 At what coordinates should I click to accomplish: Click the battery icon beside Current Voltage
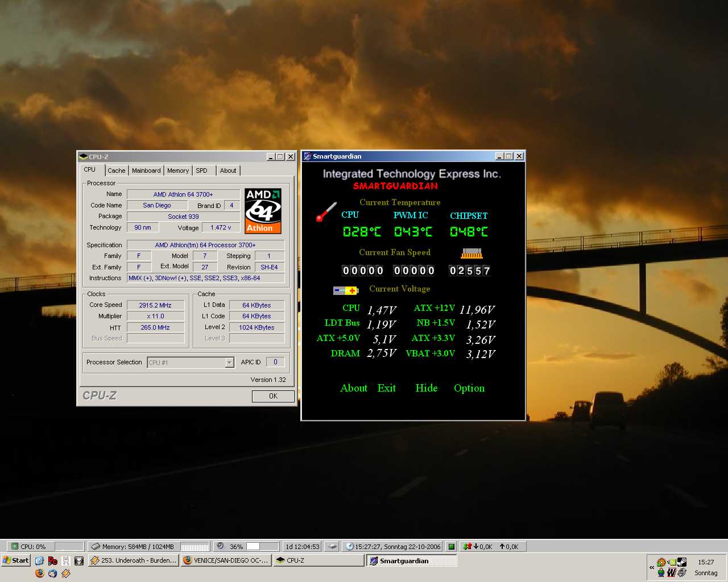[x=345, y=290]
